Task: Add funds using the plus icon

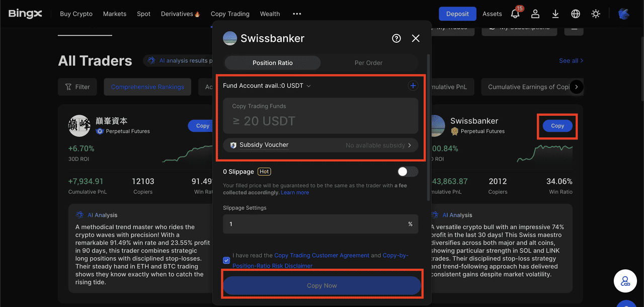Action: point(413,86)
